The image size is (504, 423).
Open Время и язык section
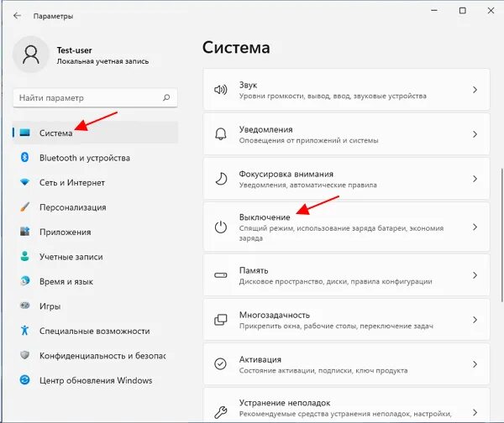[95, 281]
